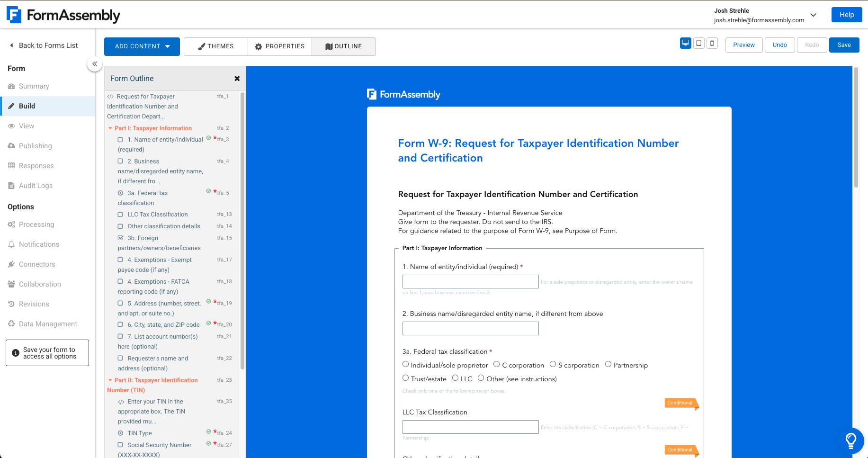This screenshot has height=458, width=868.
Task: Select C corporation radio option
Action: tap(496, 364)
